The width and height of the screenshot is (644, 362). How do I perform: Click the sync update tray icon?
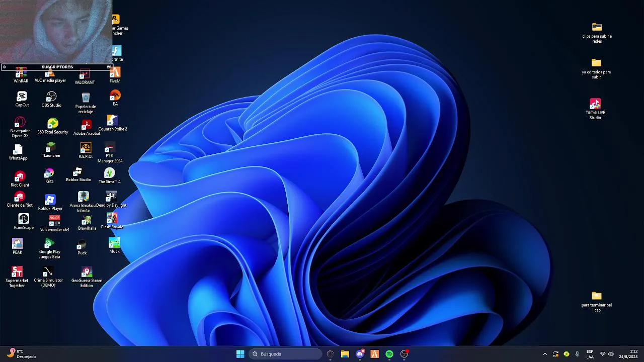click(555, 354)
